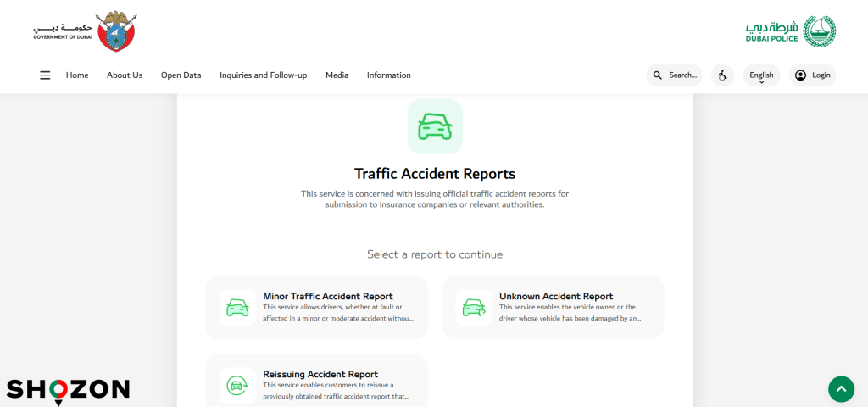Screen dimensions: 868x407
Task: Click the Login button
Action: point(812,75)
